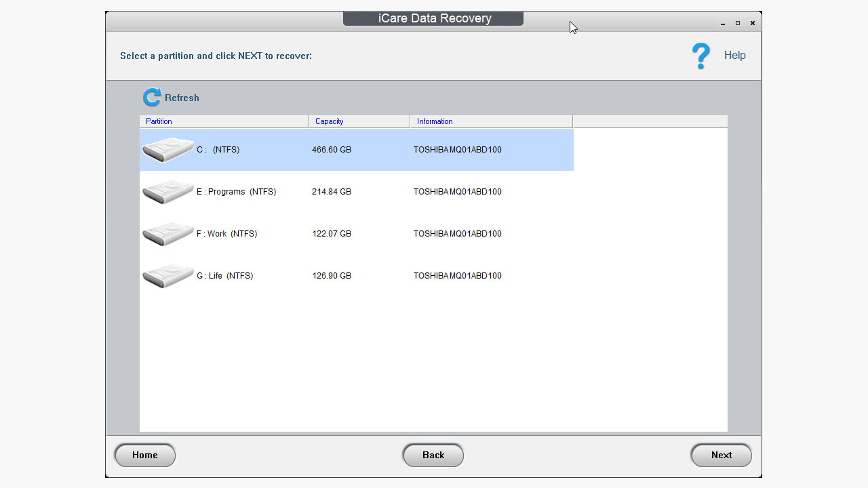This screenshot has height=488, width=868.
Task: Sort by the Capacity column header
Action: 359,121
